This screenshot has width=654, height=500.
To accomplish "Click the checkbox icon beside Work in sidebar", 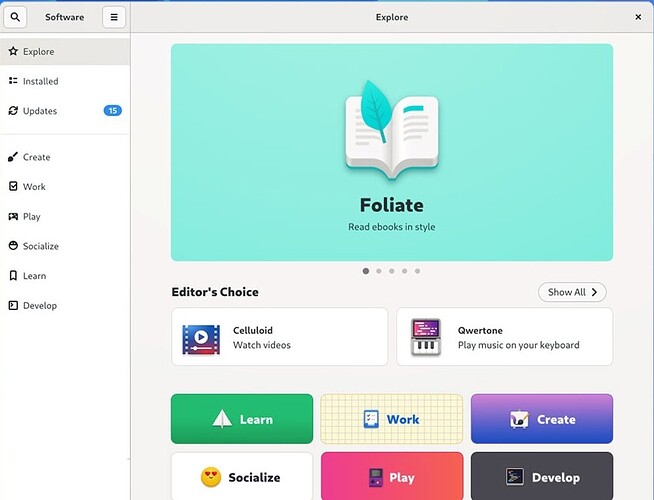I will tap(13, 186).
